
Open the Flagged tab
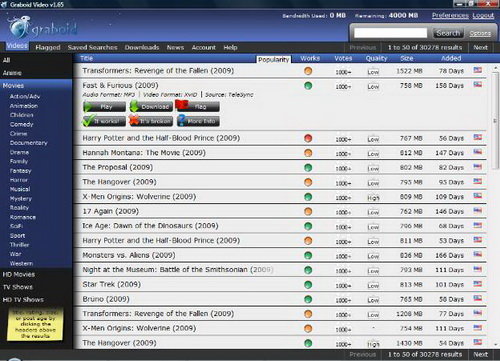click(48, 47)
